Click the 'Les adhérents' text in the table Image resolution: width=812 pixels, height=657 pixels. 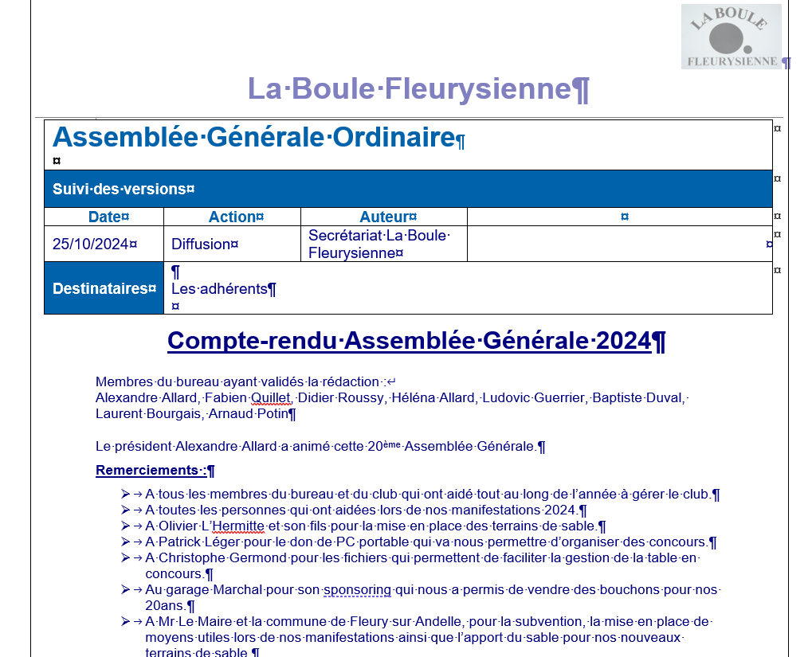[x=220, y=289]
